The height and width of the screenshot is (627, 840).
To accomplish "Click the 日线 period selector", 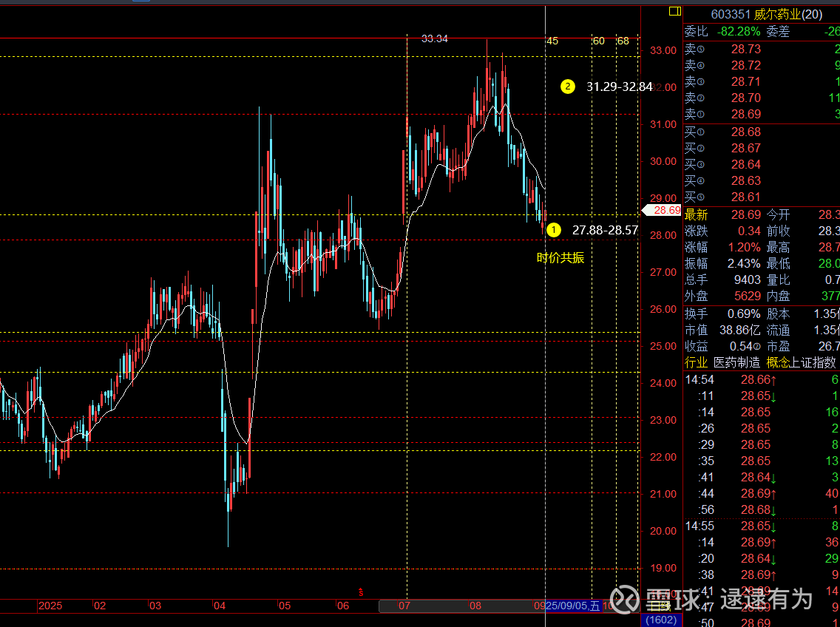I will click(x=660, y=606).
